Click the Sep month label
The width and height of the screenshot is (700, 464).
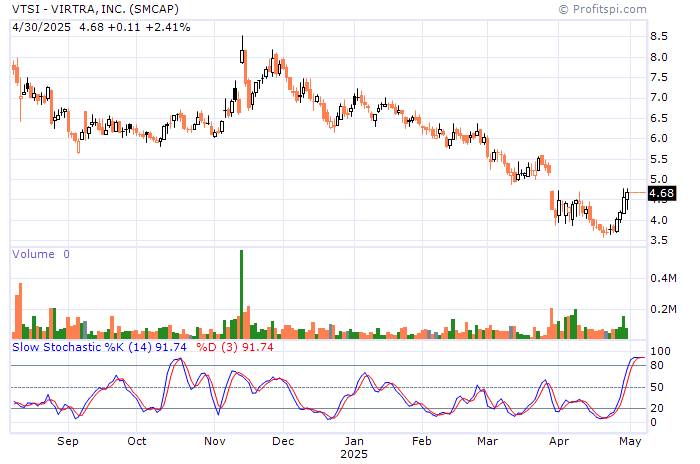pyautogui.click(x=68, y=441)
